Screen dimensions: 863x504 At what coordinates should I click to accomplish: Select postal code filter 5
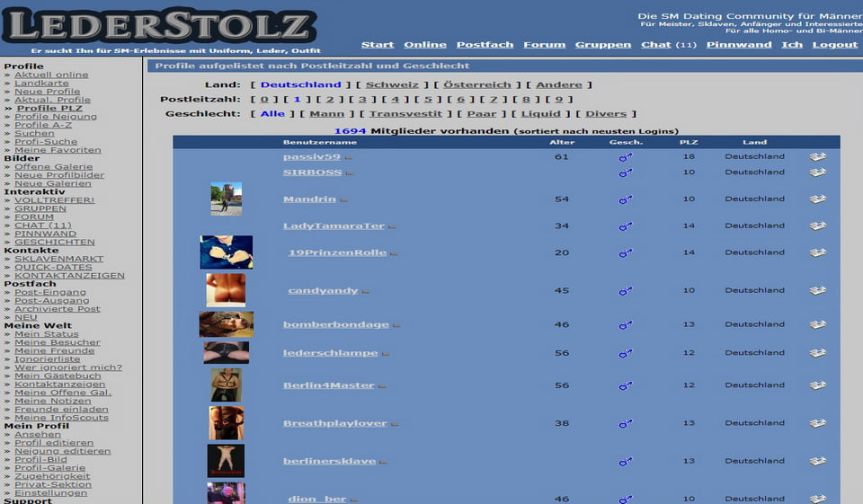pyautogui.click(x=428, y=100)
